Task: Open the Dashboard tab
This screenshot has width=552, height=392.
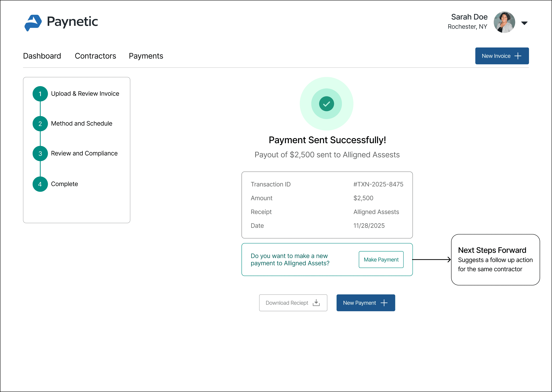Action: 42,56
